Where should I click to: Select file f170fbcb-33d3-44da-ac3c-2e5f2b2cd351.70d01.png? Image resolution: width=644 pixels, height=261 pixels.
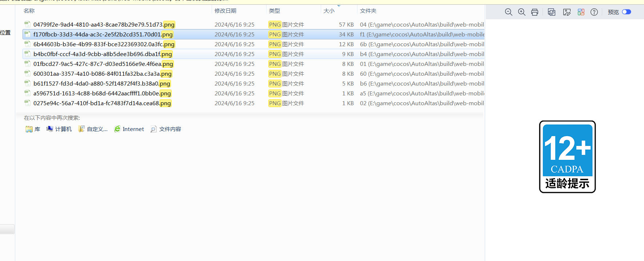point(103,34)
